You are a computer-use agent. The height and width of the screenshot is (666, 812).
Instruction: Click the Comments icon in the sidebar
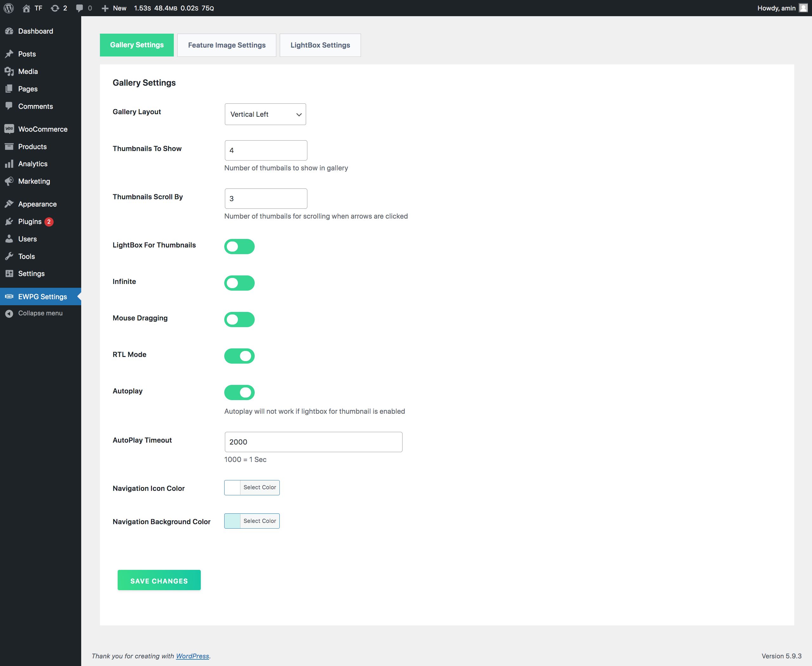[x=9, y=106]
